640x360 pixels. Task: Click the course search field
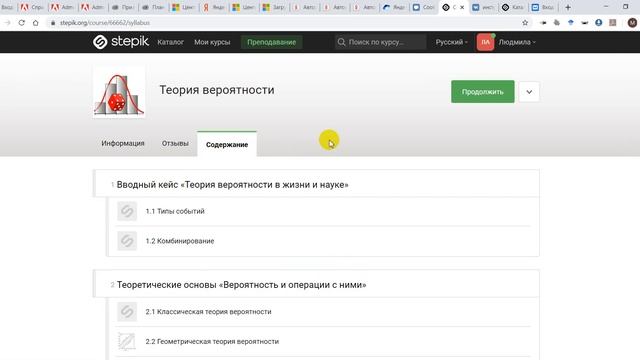click(x=380, y=42)
